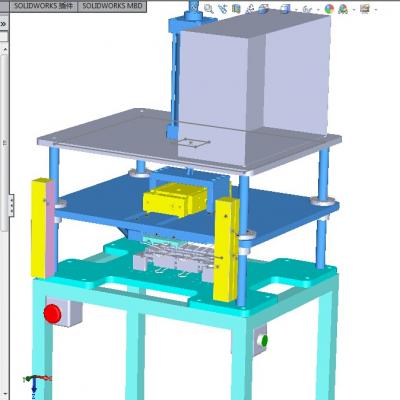Click the Apply Scene icon
The height and width of the screenshot is (400, 400).
[343, 9]
